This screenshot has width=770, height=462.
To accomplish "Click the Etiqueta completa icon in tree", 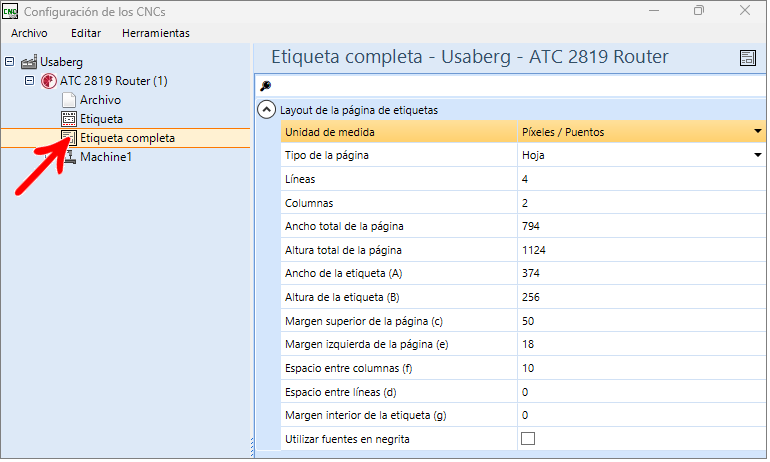I will click(x=69, y=138).
